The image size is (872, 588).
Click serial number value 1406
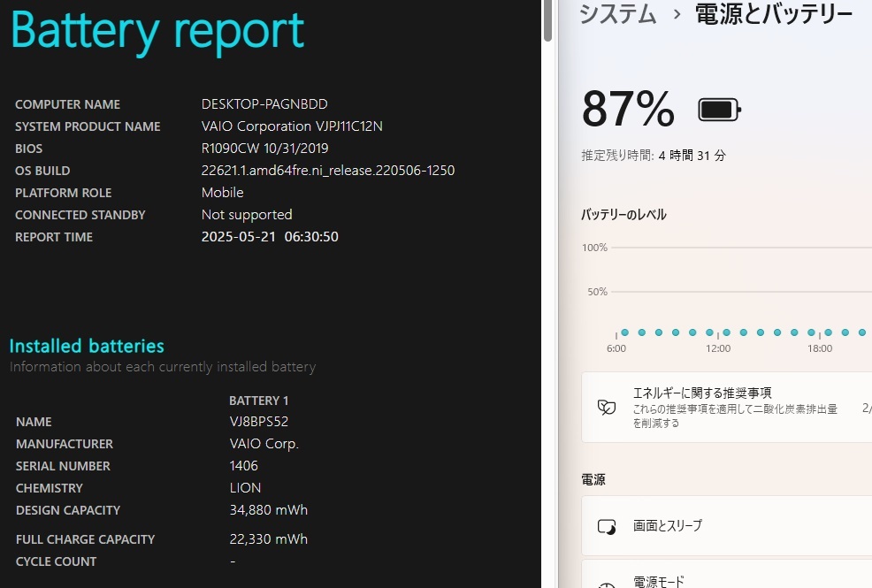tap(243, 466)
